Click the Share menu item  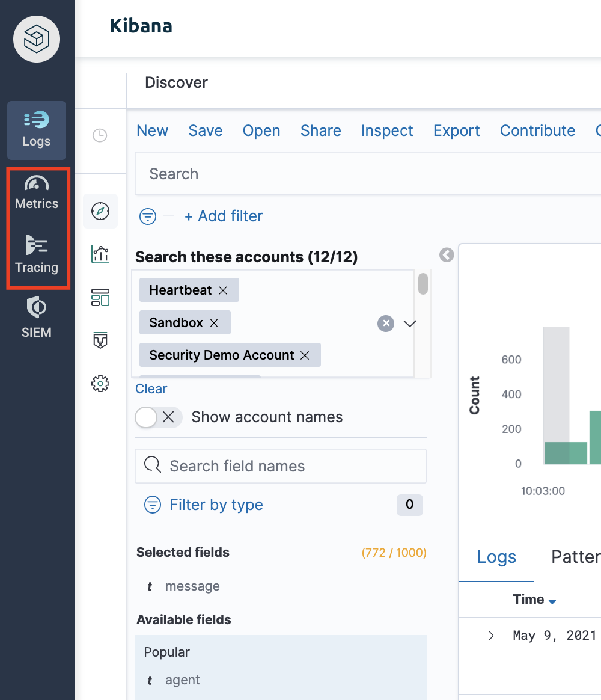pos(321,131)
